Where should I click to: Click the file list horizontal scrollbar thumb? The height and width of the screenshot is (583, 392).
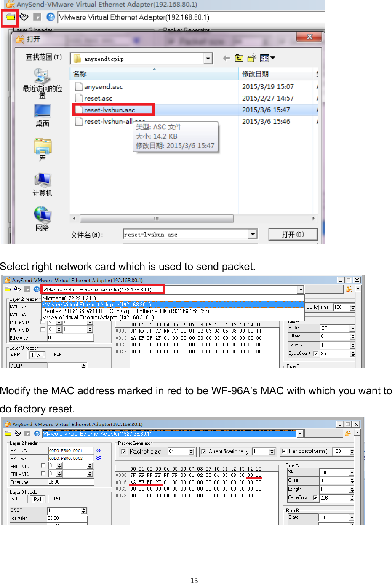click(157, 219)
